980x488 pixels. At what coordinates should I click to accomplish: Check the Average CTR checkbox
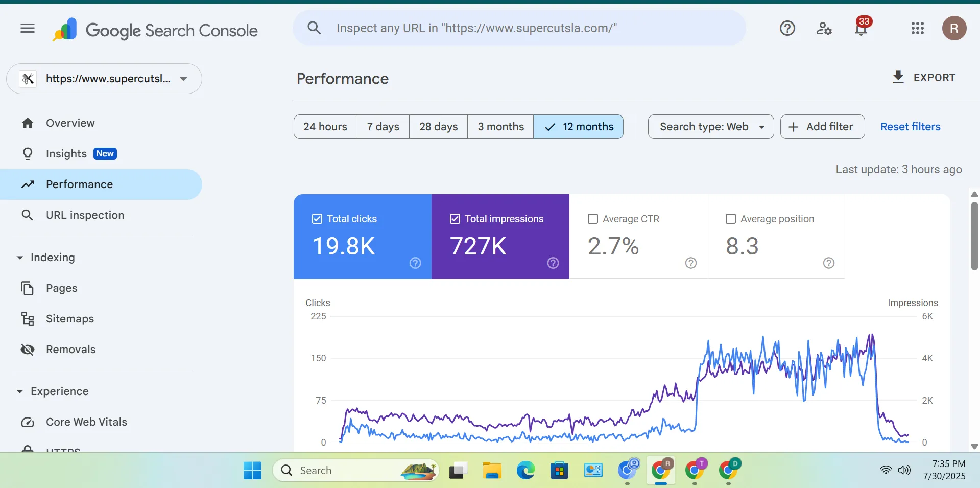[593, 219]
